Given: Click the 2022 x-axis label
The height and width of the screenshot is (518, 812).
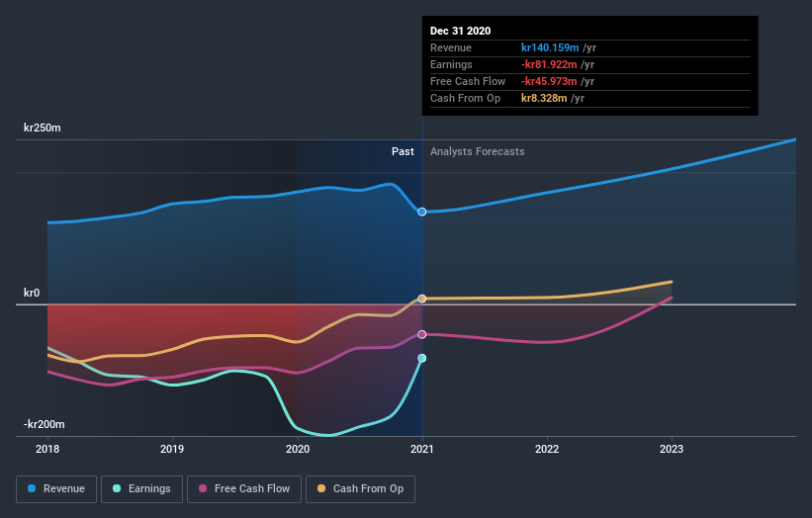Looking at the screenshot, I should click(x=547, y=449).
